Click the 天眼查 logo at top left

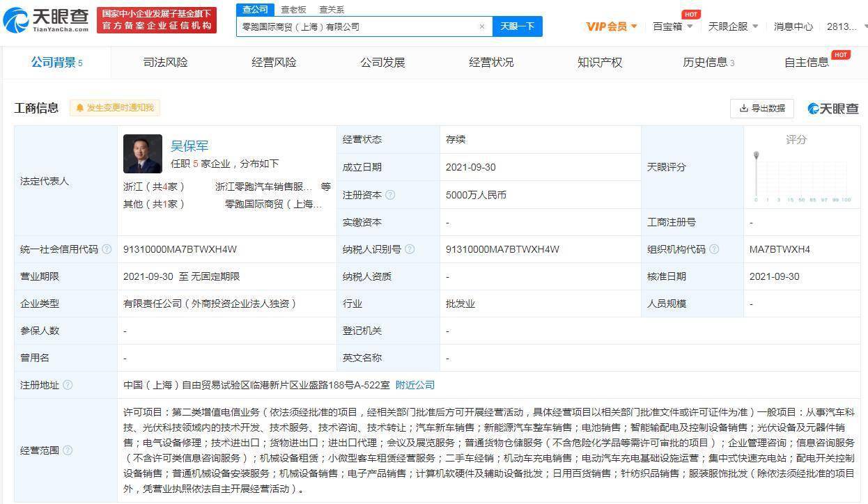[46, 20]
